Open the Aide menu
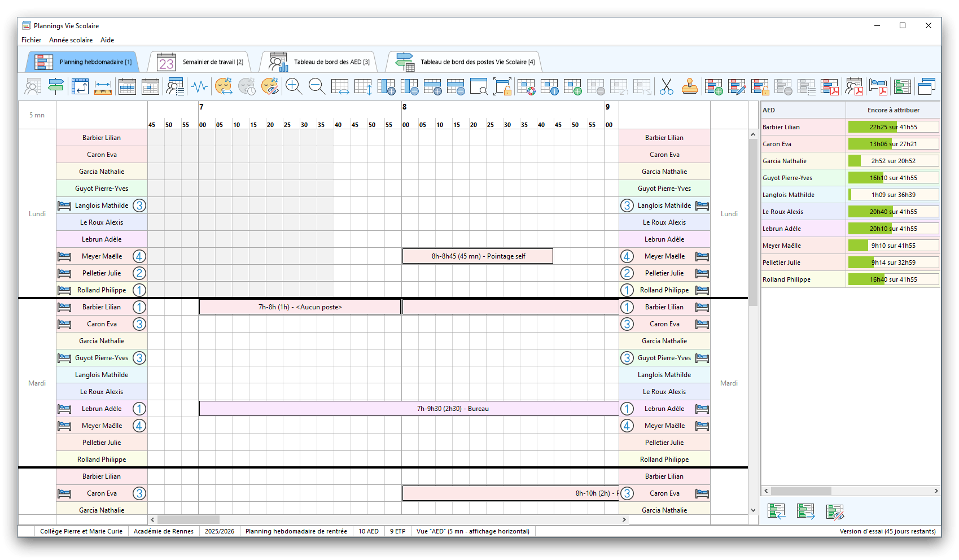This screenshot has height=560, width=959. [107, 40]
